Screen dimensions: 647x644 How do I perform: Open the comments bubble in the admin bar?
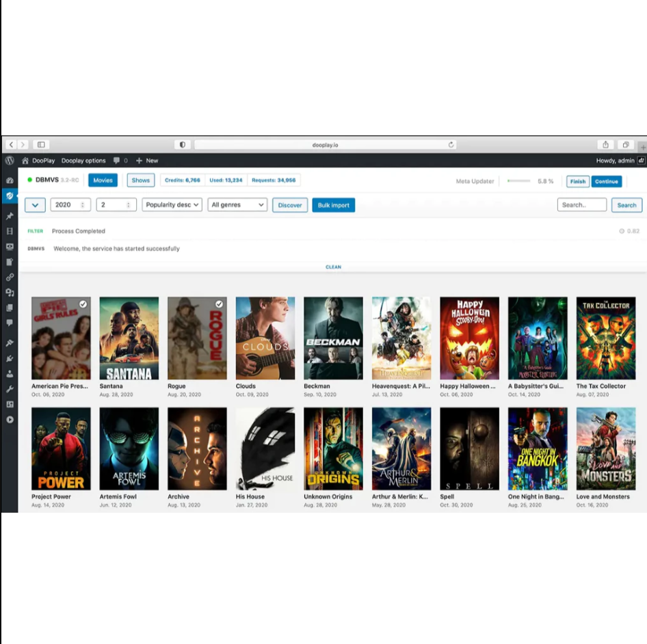tap(117, 161)
